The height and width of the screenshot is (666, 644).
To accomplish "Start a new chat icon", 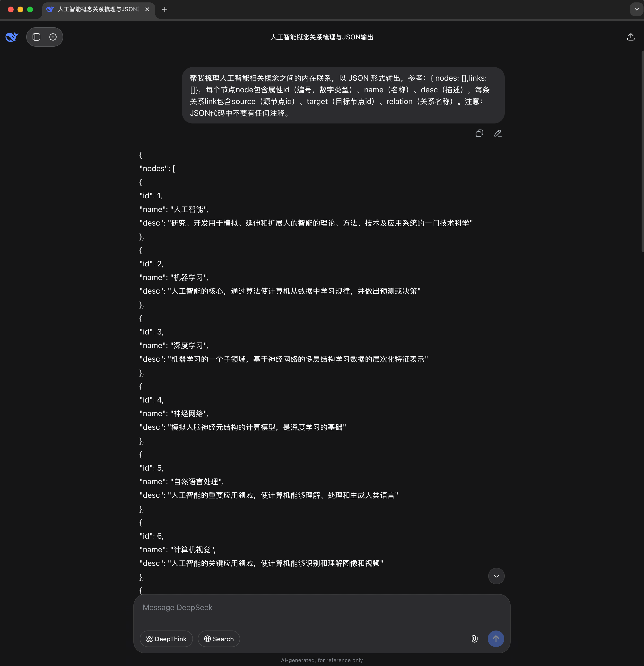I will point(53,37).
